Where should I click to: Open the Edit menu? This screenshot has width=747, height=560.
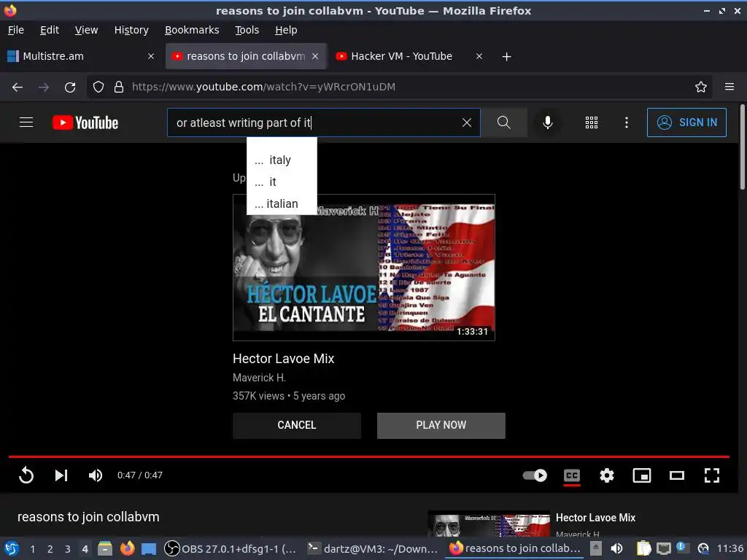coord(50,30)
